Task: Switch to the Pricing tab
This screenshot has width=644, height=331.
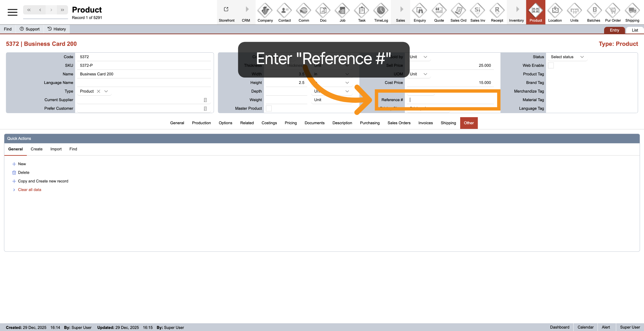Action: tap(290, 123)
